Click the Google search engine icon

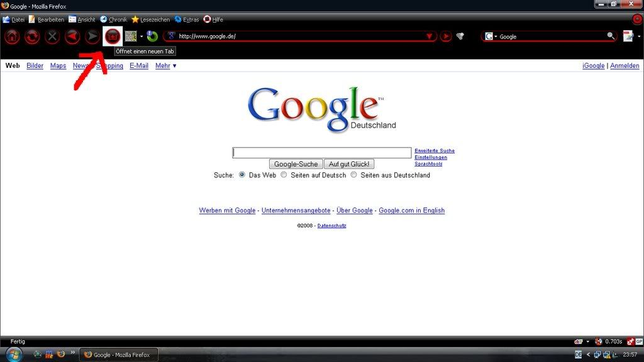[489, 36]
